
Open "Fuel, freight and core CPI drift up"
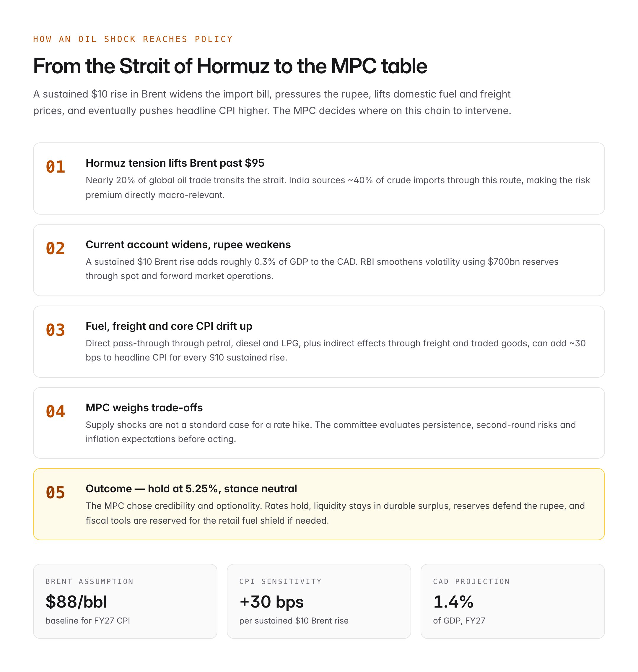click(x=169, y=326)
